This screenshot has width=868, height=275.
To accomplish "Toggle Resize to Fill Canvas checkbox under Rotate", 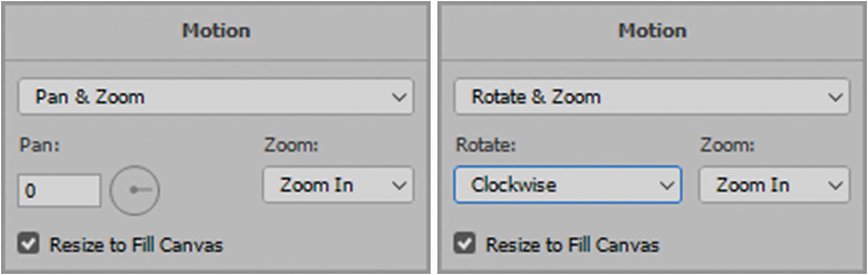I will point(465,245).
